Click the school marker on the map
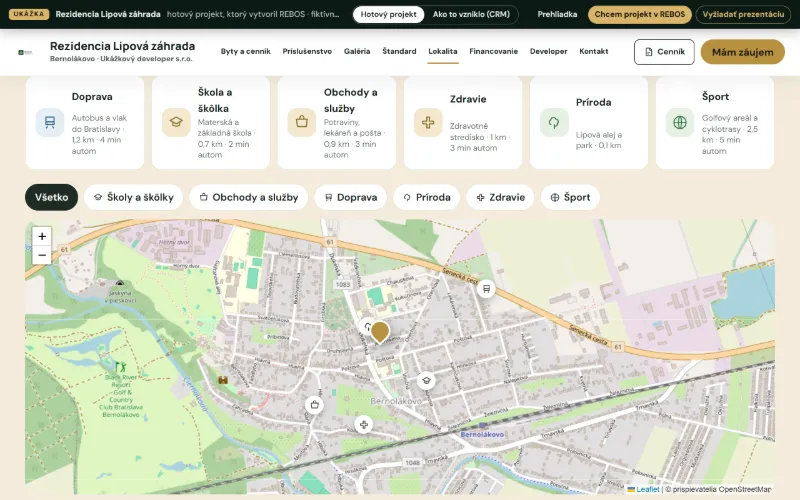This screenshot has height=500, width=800. (427, 381)
